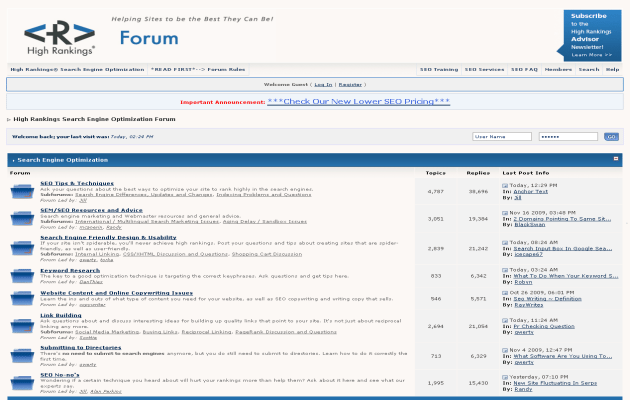Open the Help menu item

click(612, 69)
